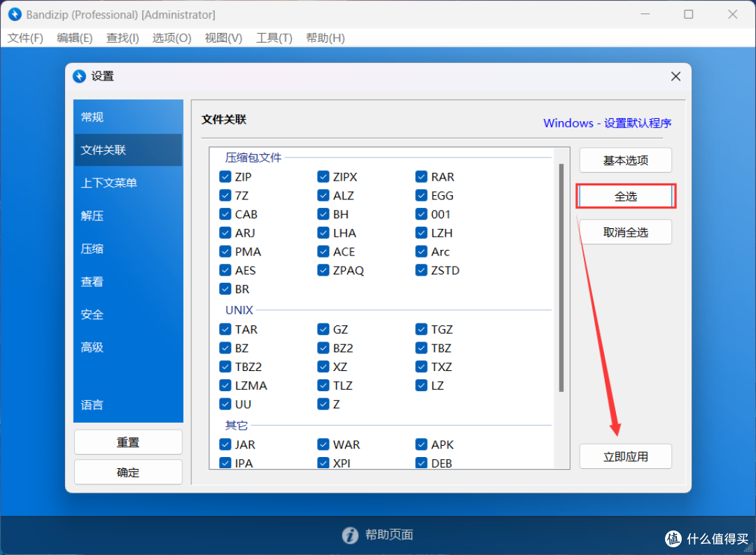Switch to the 常规 settings page

click(128, 117)
